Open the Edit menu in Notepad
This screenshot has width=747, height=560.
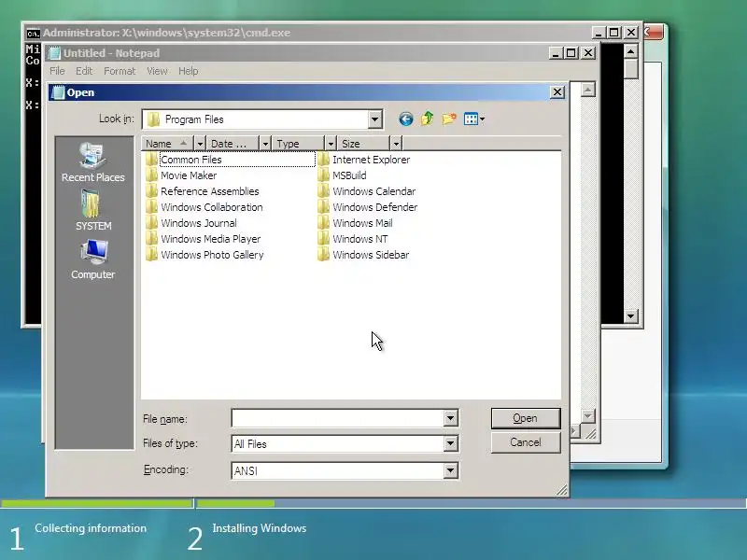coord(84,71)
